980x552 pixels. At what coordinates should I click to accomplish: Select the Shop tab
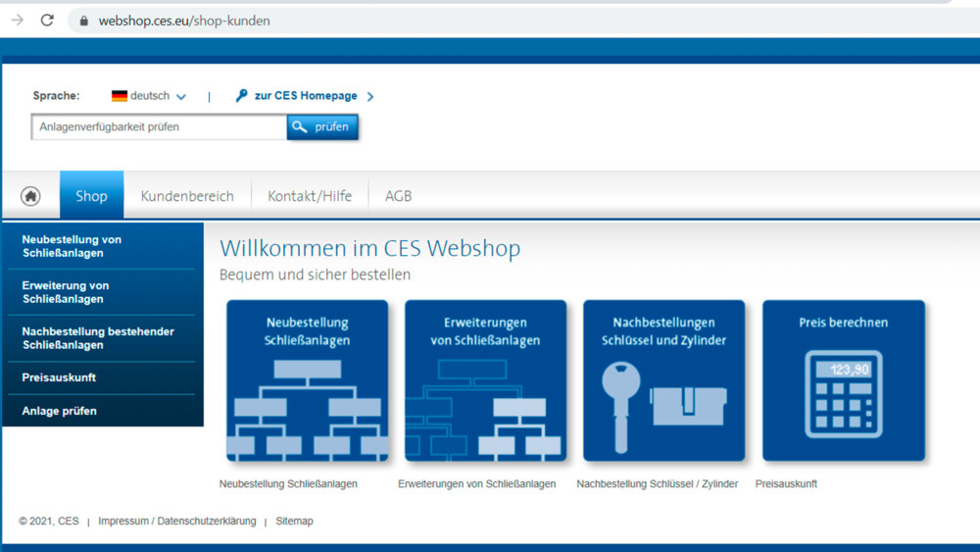pyautogui.click(x=91, y=195)
